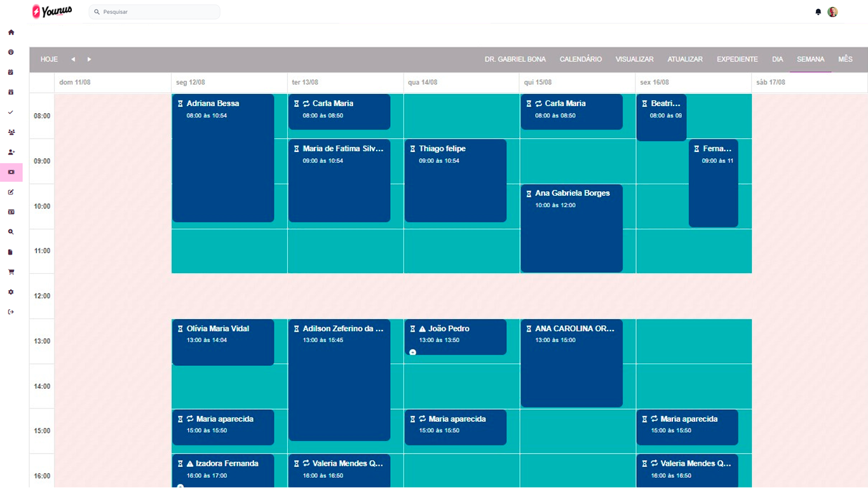Switch to the MÊS view tab
Viewport: 868px width, 488px height.
coord(845,60)
